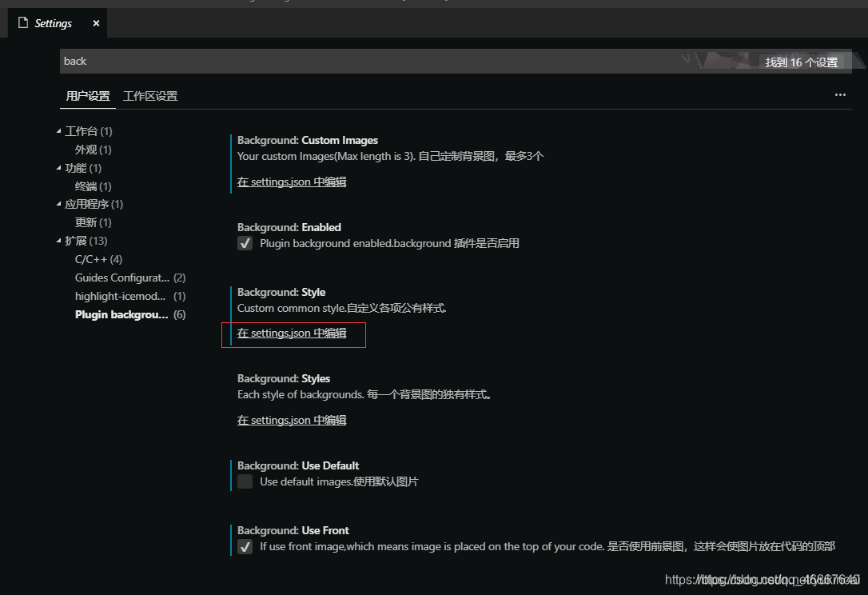Click the 'Background: Styles' heading

tap(284, 378)
